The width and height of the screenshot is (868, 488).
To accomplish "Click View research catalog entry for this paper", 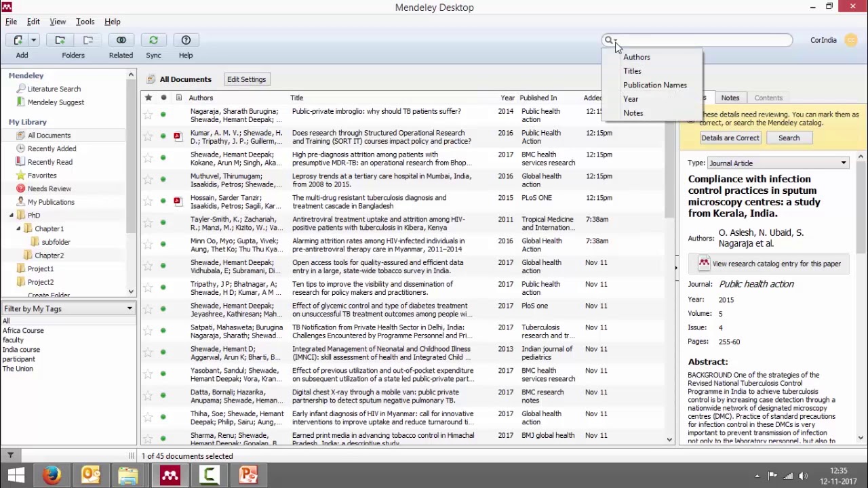I will [768, 264].
